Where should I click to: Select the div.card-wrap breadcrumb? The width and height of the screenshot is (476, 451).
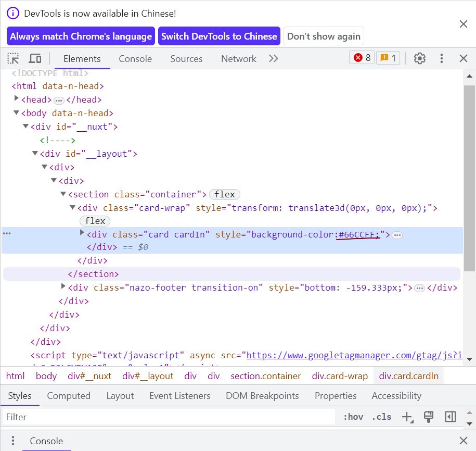tap(340, 376)
